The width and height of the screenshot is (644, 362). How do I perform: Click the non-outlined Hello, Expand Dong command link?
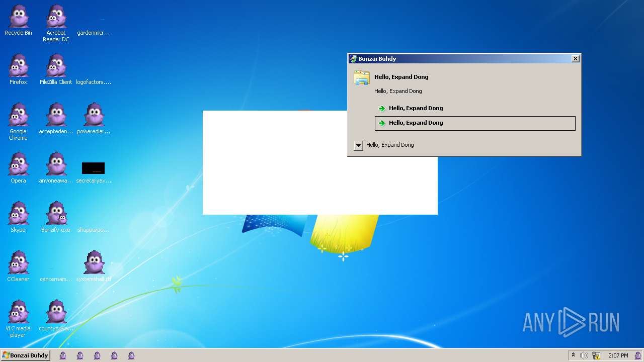(x=475, y=108)
